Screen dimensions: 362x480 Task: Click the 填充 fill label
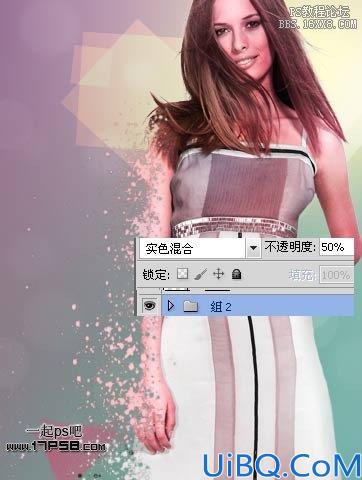(302, 275)
